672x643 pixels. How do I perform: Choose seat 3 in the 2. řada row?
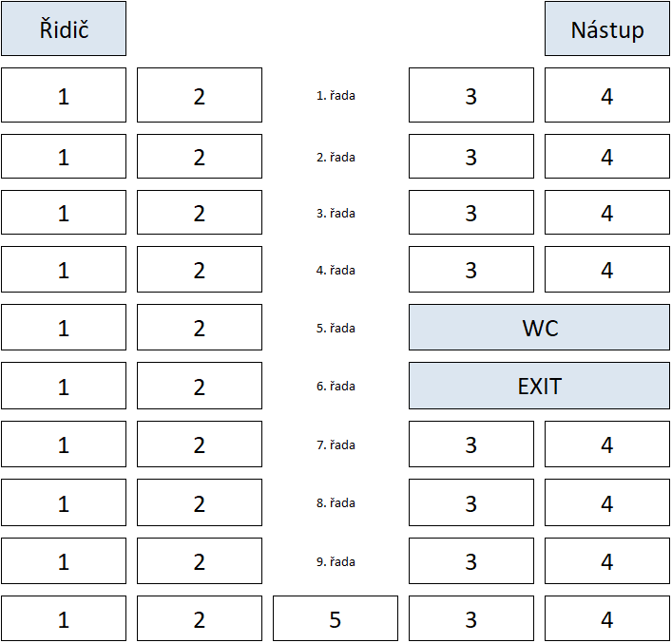tap(471, 157)
